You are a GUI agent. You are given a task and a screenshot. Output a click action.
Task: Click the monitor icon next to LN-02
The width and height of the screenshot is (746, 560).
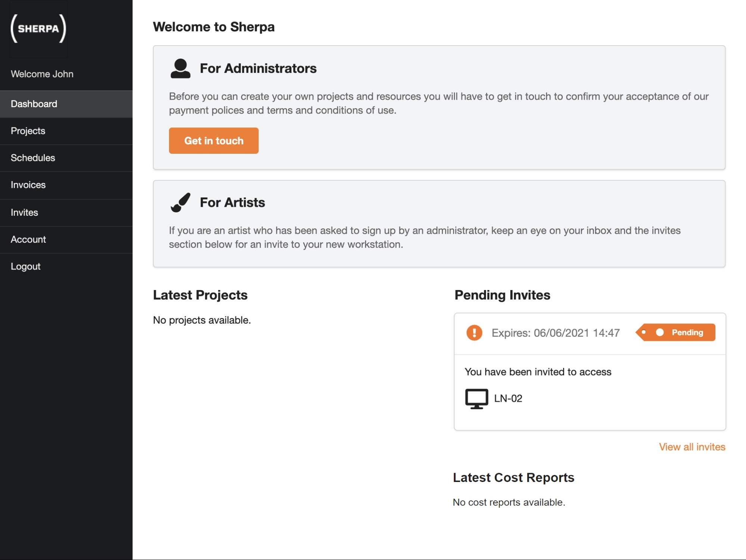pyautogui.click(x=476, y=398)
